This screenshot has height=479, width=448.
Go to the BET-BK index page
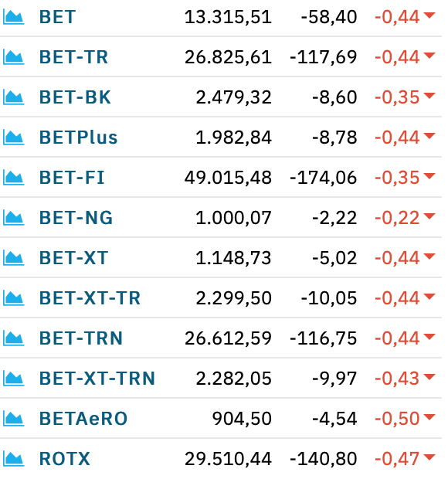pos(75,97)
